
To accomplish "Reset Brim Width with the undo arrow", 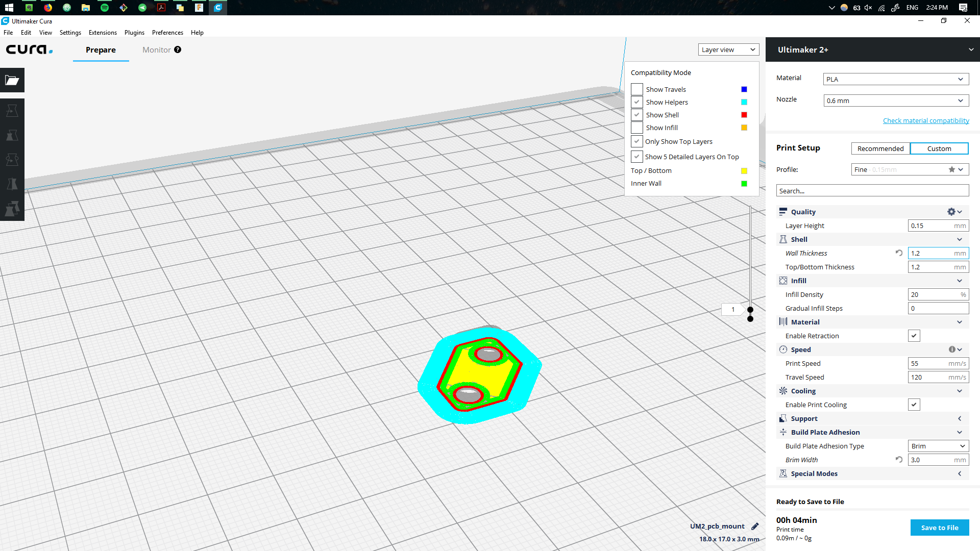I will click(x=899, y=459).
